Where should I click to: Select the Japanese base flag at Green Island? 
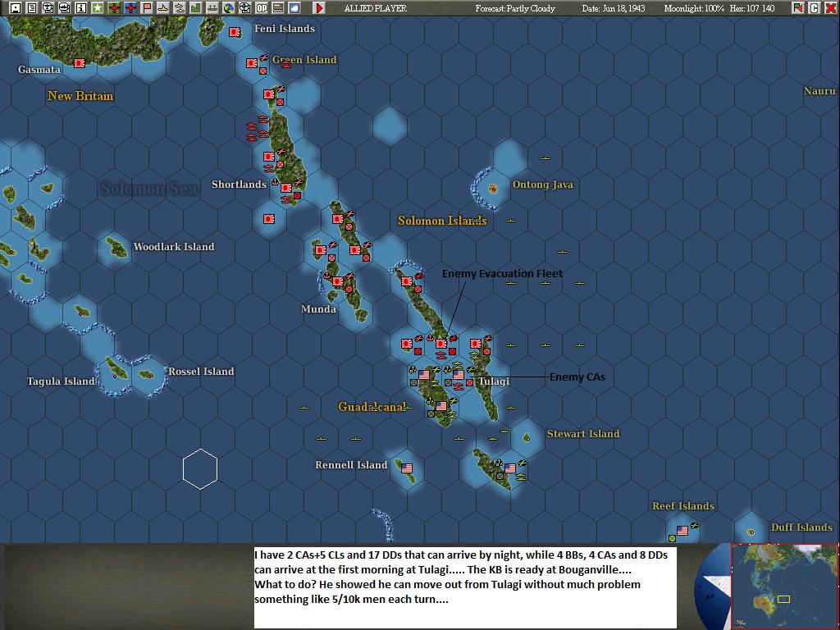pos(252,63)
